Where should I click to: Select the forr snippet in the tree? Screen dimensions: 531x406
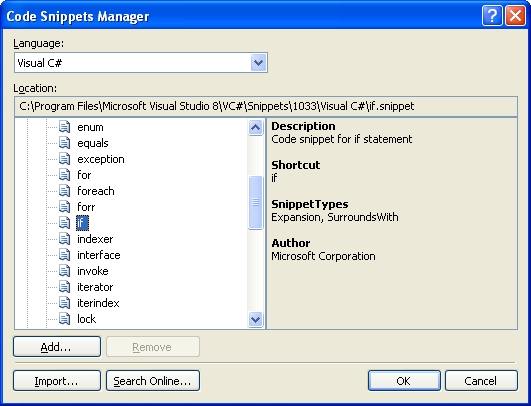86,207
